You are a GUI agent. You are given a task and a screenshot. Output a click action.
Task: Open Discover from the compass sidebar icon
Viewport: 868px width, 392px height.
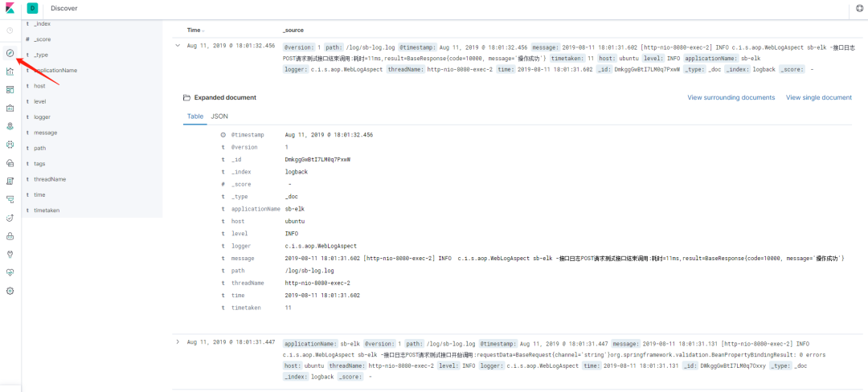coord(10,53)
